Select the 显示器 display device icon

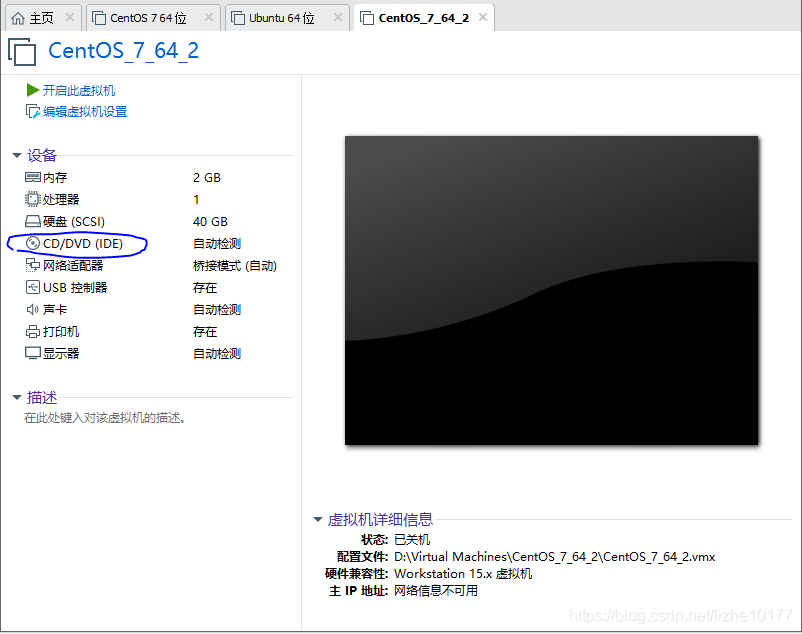(x=33, y=352)
